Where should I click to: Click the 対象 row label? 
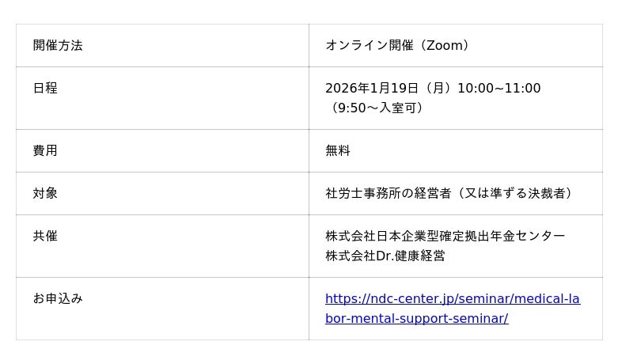click(x=45, y=194)
